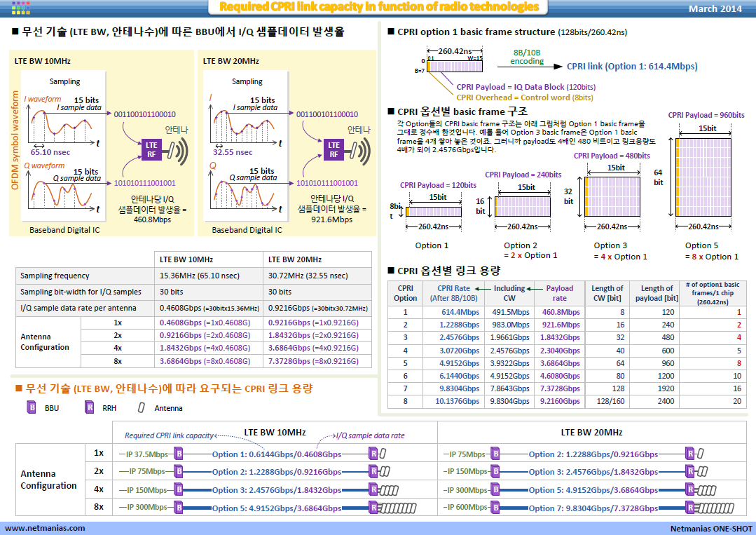Click the 'IP 37.5Mbps' label
This screenshot has width=756, height=535.
tap(147, 454)
